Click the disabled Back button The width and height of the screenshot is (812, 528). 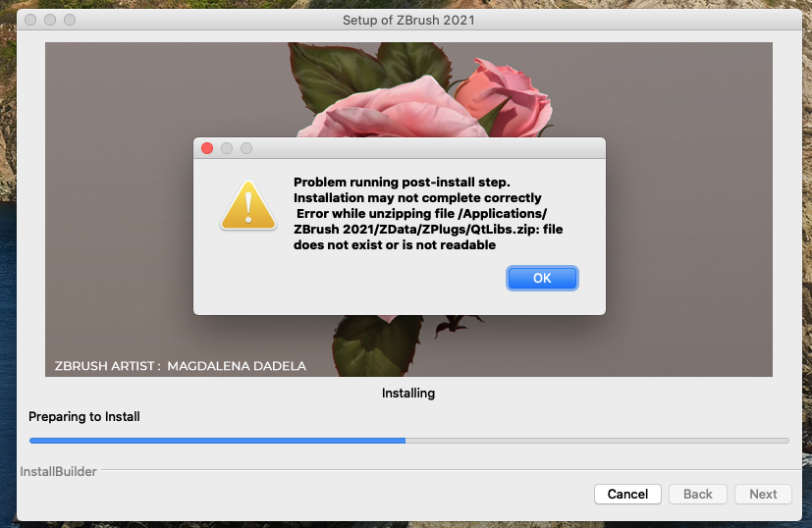coord(697,494)
